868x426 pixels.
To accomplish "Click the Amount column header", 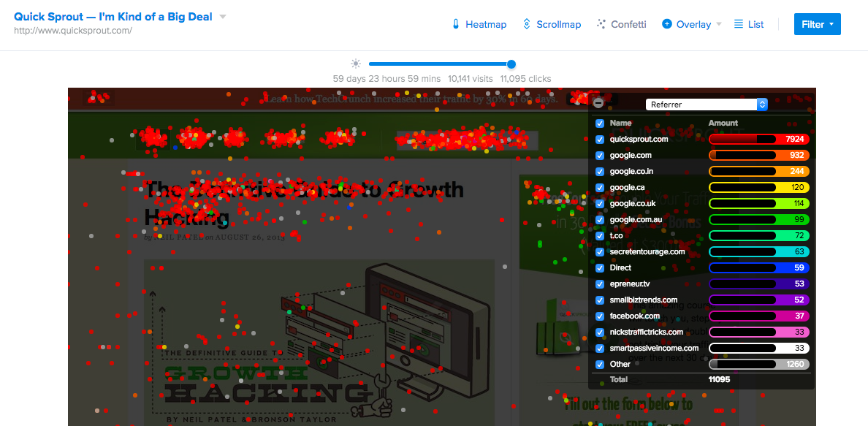I will click(x=723, y=123).
